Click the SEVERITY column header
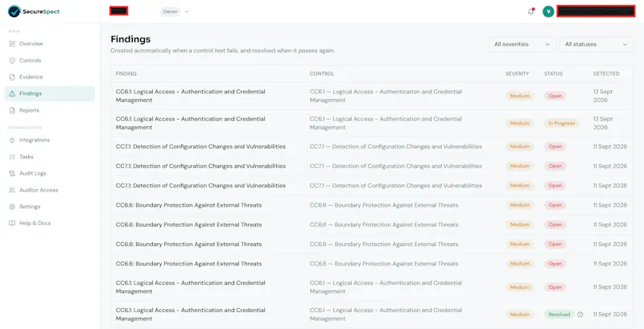 (x=518, y=74)
